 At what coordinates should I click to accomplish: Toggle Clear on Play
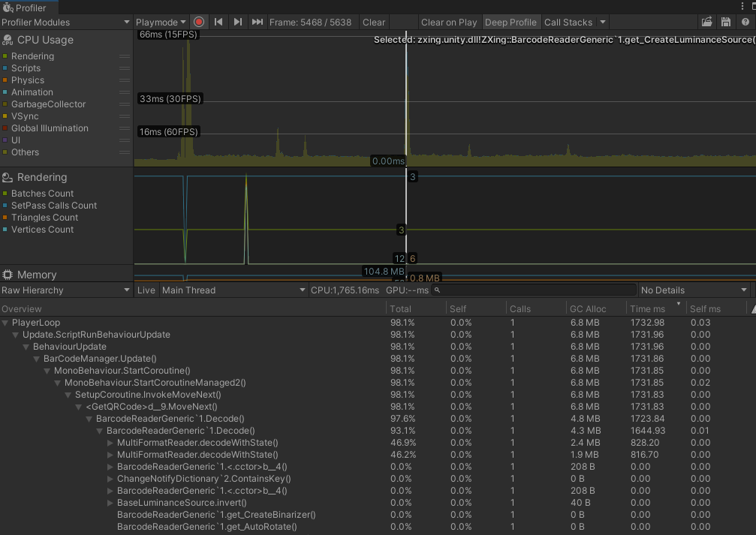pyautogui.click(x=448, y=22)
